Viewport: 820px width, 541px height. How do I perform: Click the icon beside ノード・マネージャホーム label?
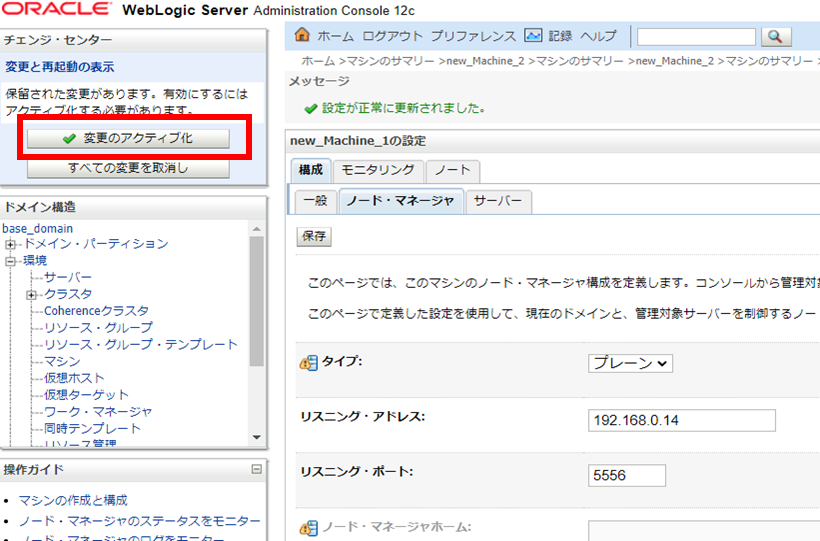[x=308, y=528]
